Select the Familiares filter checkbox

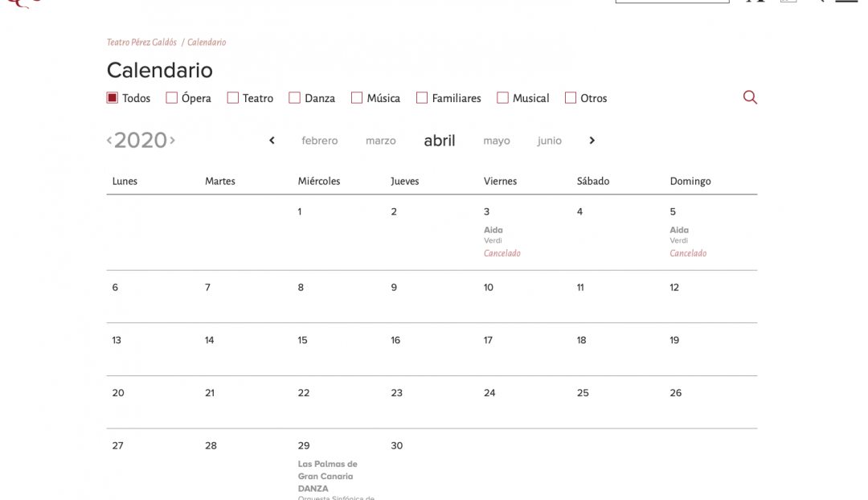click(422, 98)
